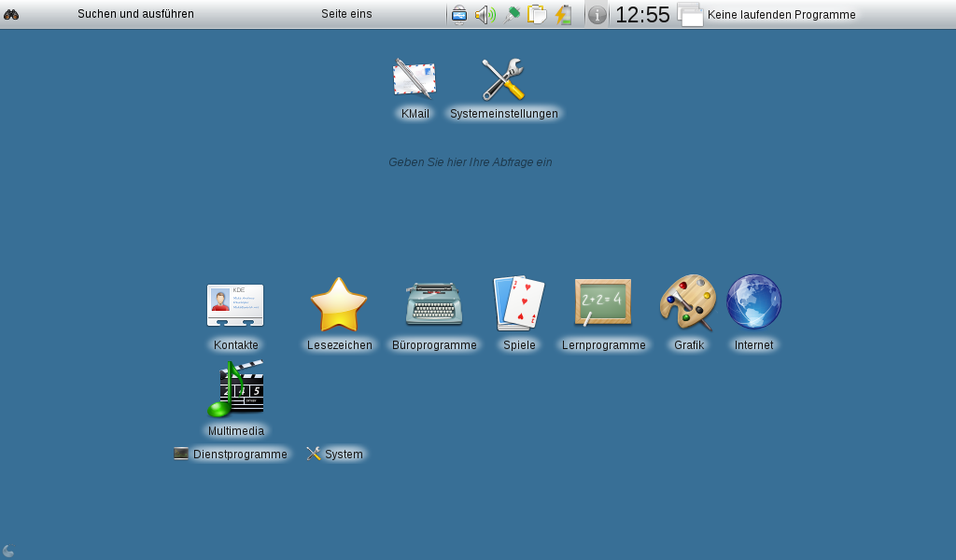The width and height of the screenshot is (956, 560).
Task: Open the Kontakte category
Action: (x=235, y=303)
